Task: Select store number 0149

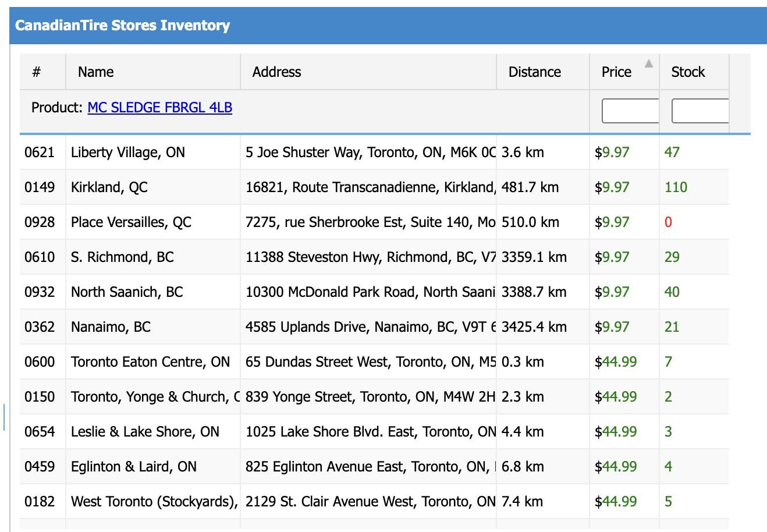Action: coord(40,187)
